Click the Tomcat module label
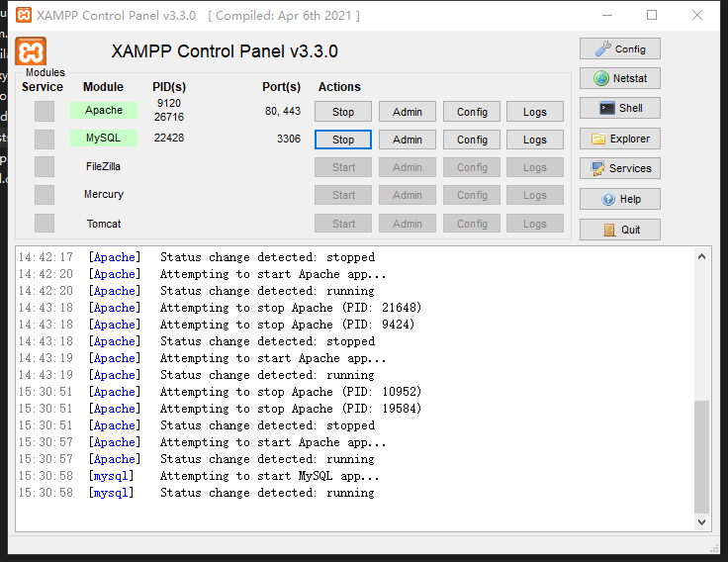The height and width of the screenshot is (562, 728). pyautogui.click(x=104, y=224)
